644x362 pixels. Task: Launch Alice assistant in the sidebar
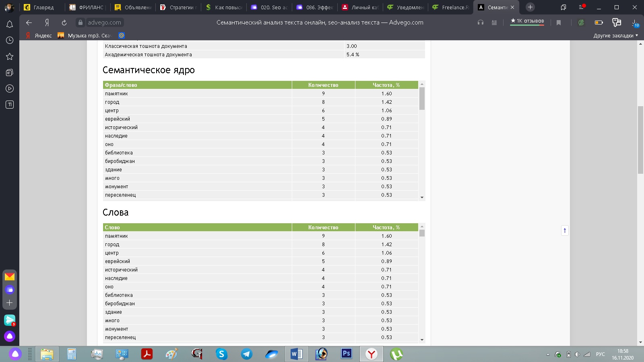click(x=10, y=336)
